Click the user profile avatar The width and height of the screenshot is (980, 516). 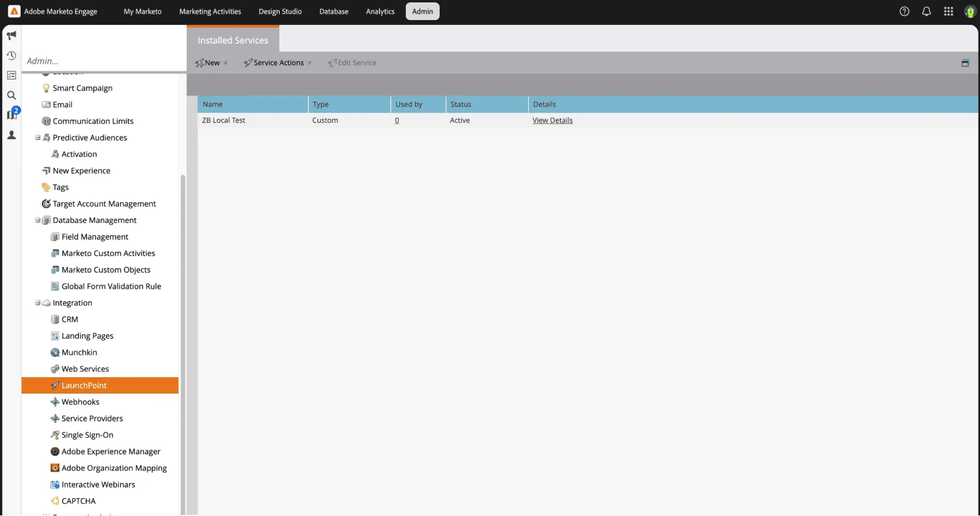tap(969, 12)
